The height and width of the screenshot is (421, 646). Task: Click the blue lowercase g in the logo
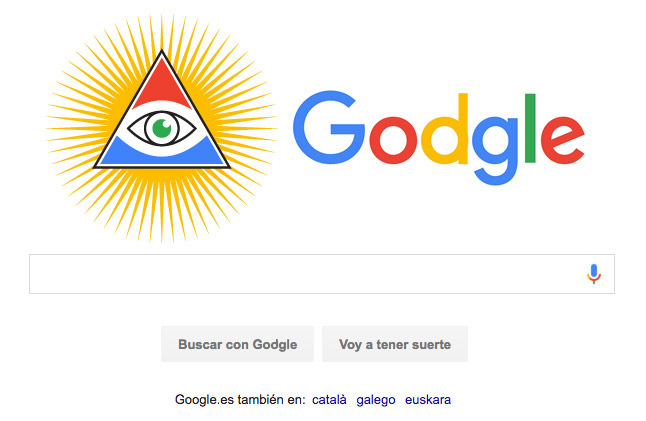496,150
